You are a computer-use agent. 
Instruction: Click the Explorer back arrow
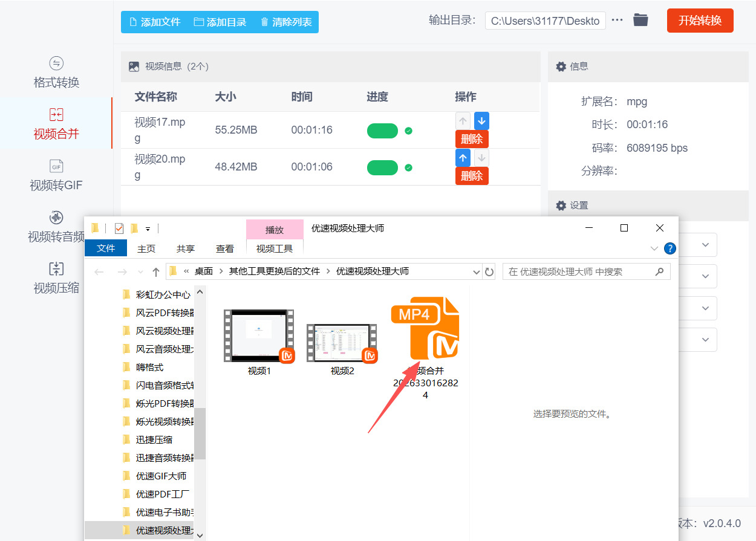99,272
